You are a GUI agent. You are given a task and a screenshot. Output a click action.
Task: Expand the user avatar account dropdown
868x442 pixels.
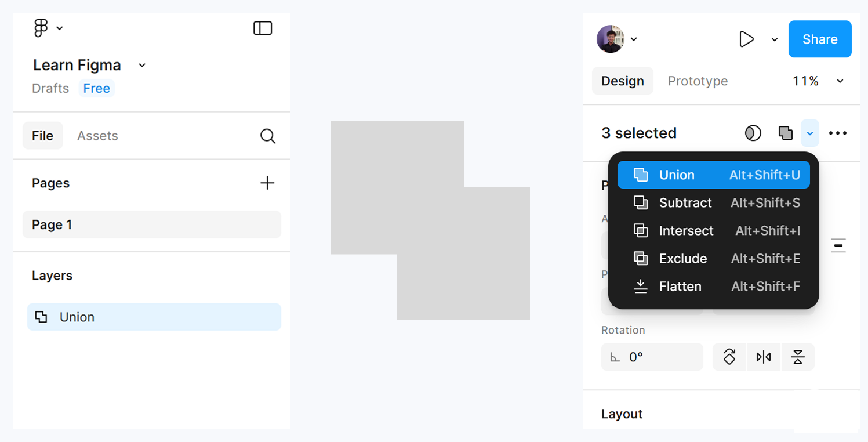click(634, 39)
